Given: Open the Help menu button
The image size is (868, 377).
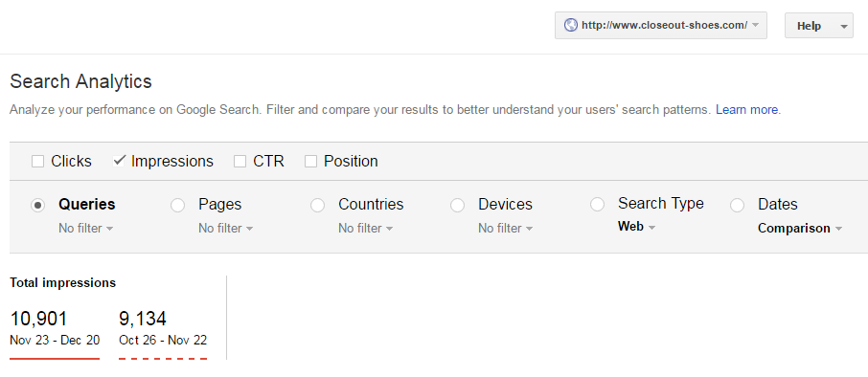Looking at the screenshot, I should pyautogui.click(x=819, y=26).
